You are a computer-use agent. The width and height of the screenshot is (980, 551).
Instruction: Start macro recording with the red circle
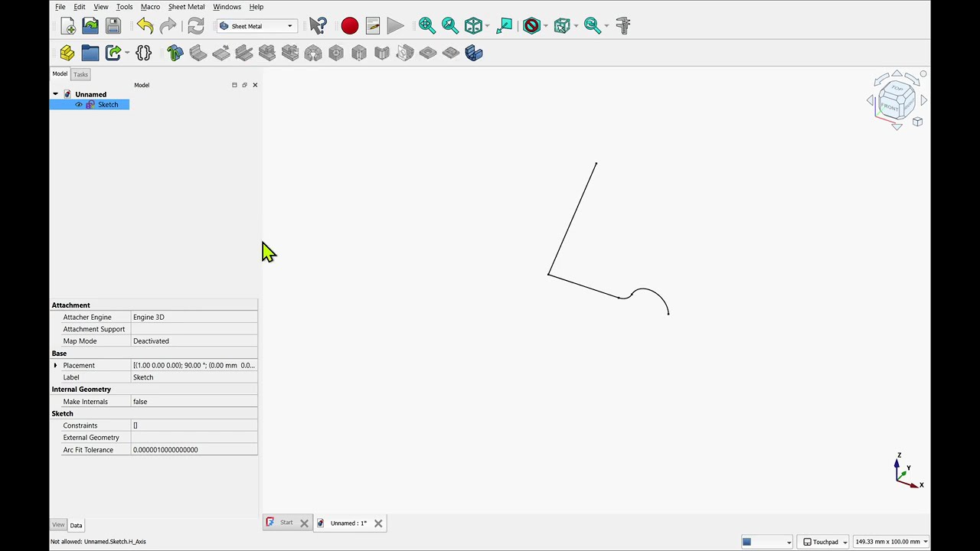click(350, 26)
